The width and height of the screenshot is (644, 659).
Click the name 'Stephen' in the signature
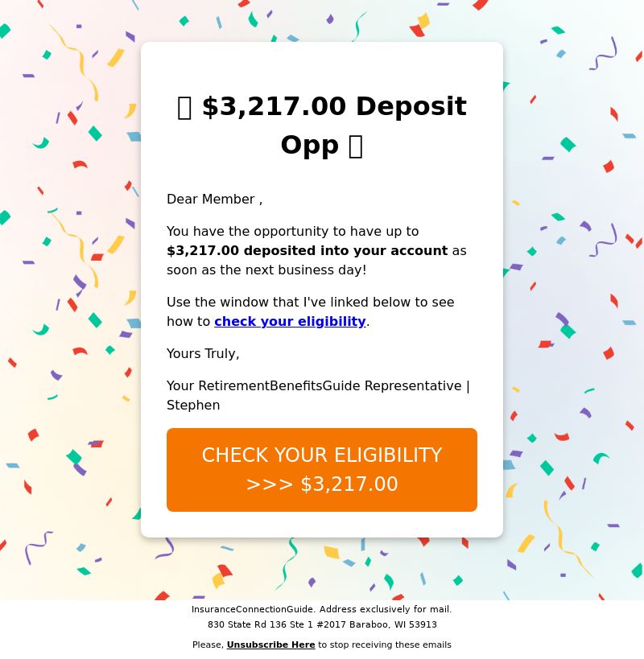pyautogui.click(x=193, y=406)
